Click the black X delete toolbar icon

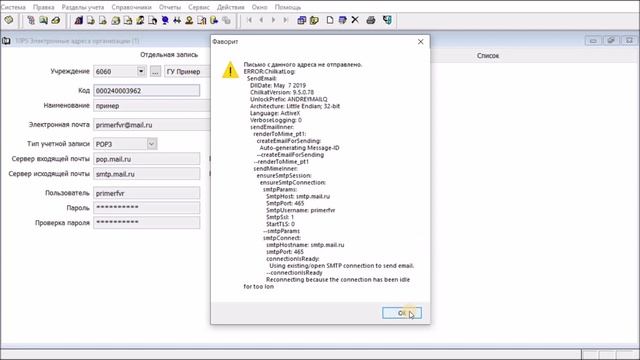coord(355,20)
